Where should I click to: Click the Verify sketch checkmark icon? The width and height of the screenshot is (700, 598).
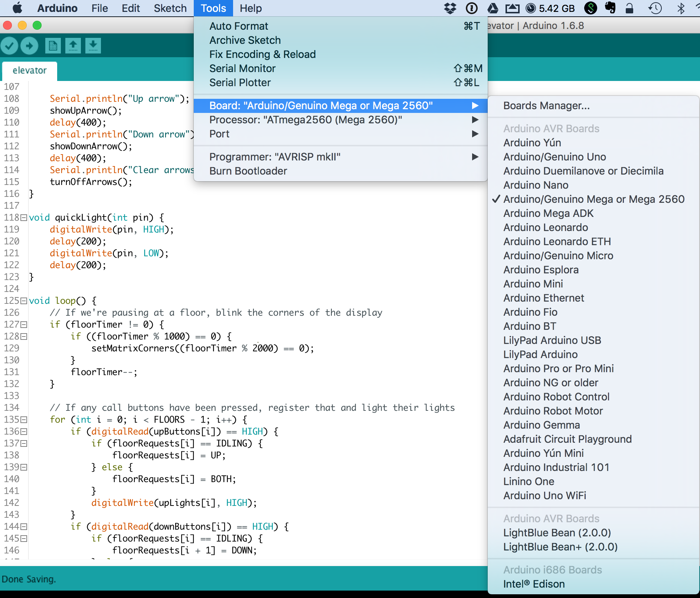pos(9,46)
